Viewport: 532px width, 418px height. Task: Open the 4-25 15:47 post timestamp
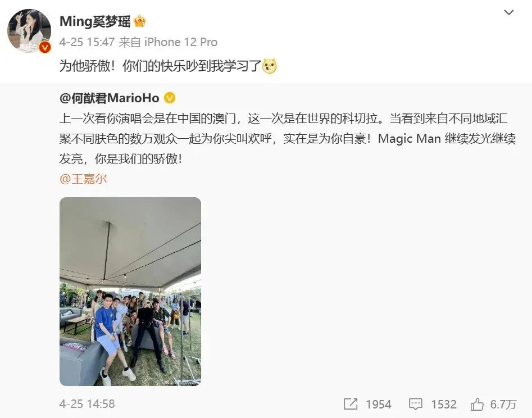click(x=87, y=42)
